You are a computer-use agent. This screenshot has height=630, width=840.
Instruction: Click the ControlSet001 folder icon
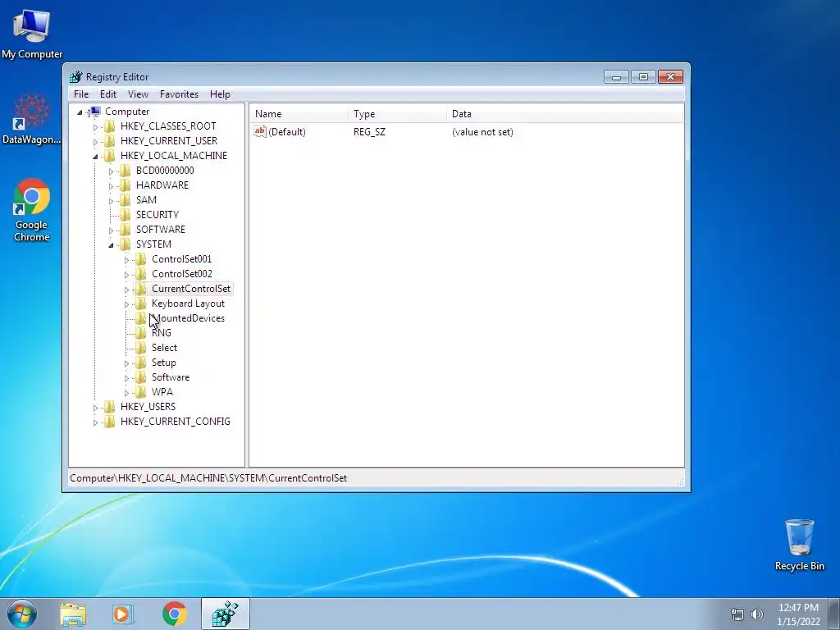pos(140,258)
